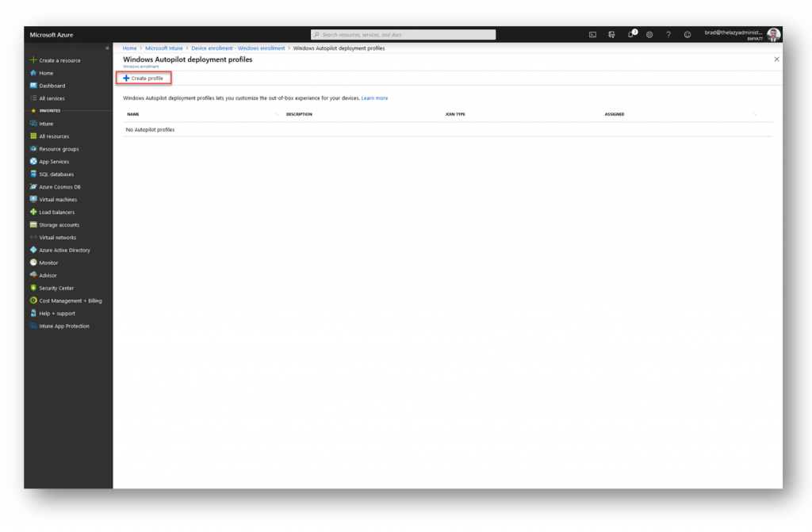This screenshot has width=812, height=532.
Task: Open All resources grid icon
Action: coord(33,136)
